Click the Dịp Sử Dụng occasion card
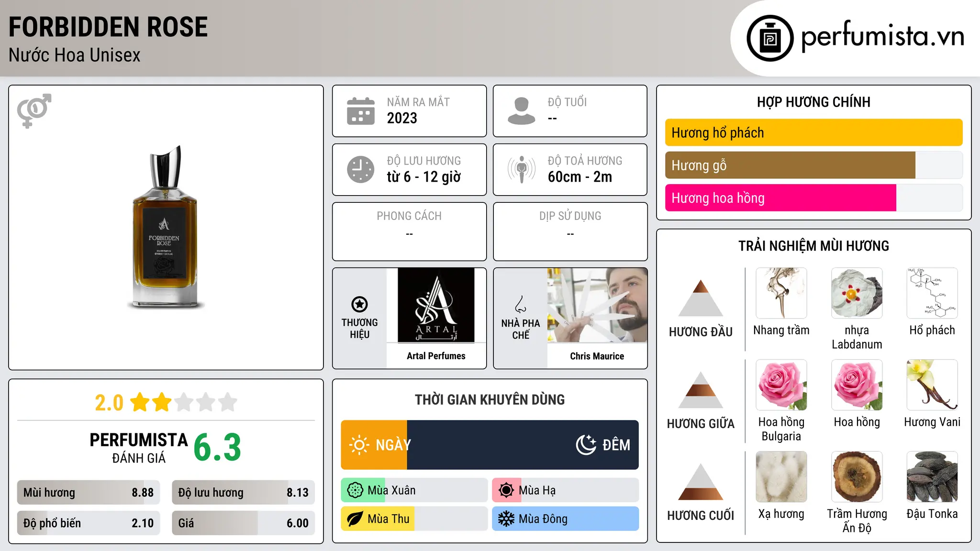 (570, 231)
